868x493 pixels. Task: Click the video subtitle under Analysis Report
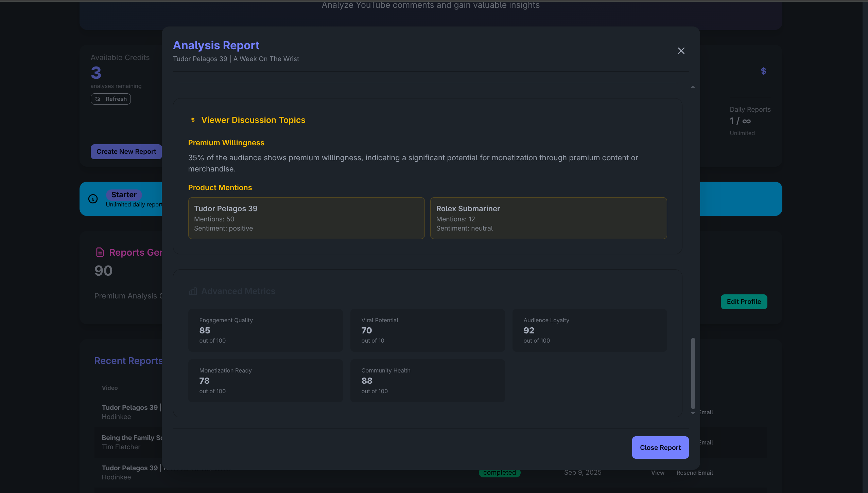[x=236, y=59]
